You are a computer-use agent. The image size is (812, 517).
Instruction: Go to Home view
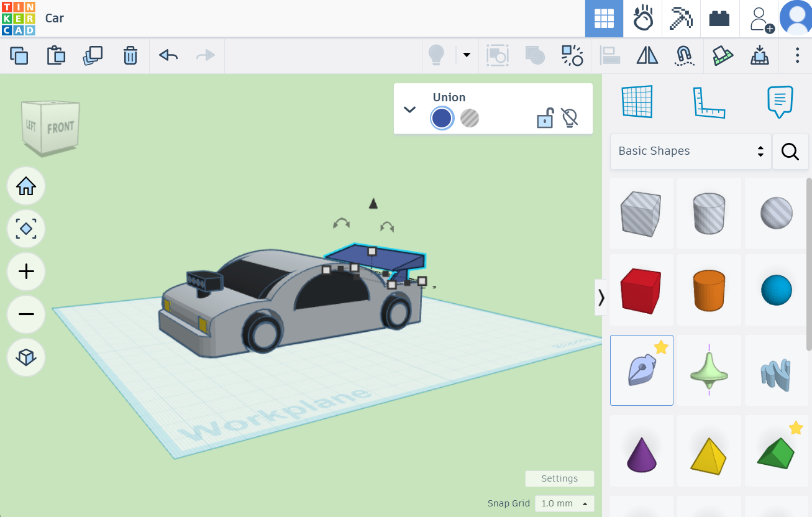[26, 186]
